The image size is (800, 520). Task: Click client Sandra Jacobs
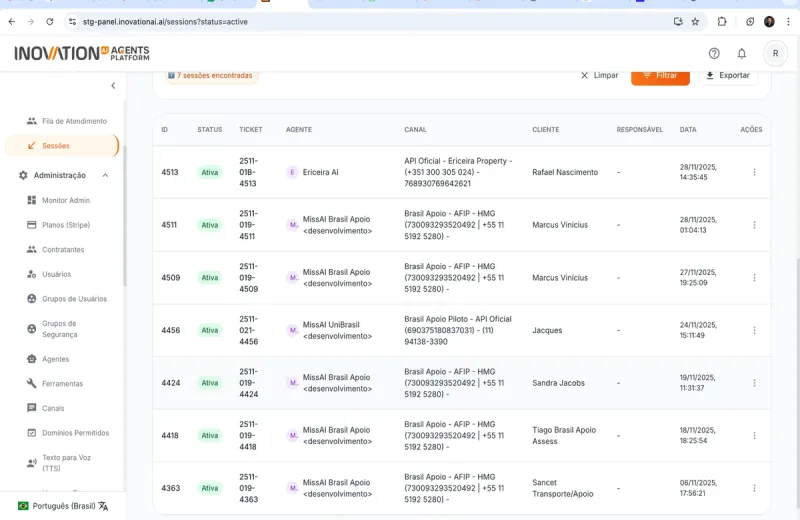click(x=558, y=383)
